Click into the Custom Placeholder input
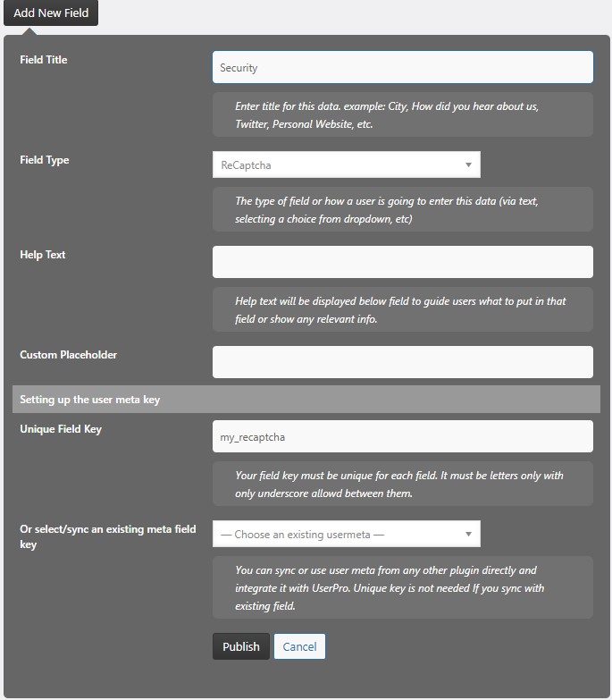 (402, 362)
